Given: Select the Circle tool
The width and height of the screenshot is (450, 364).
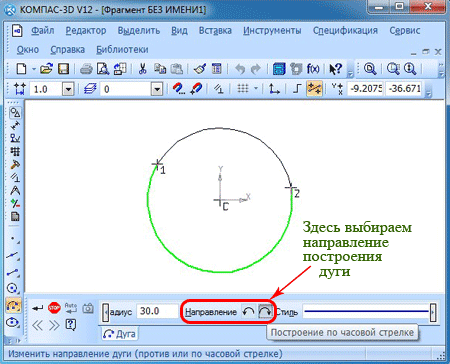Looking at the screenshot, I should coord(13,288).
